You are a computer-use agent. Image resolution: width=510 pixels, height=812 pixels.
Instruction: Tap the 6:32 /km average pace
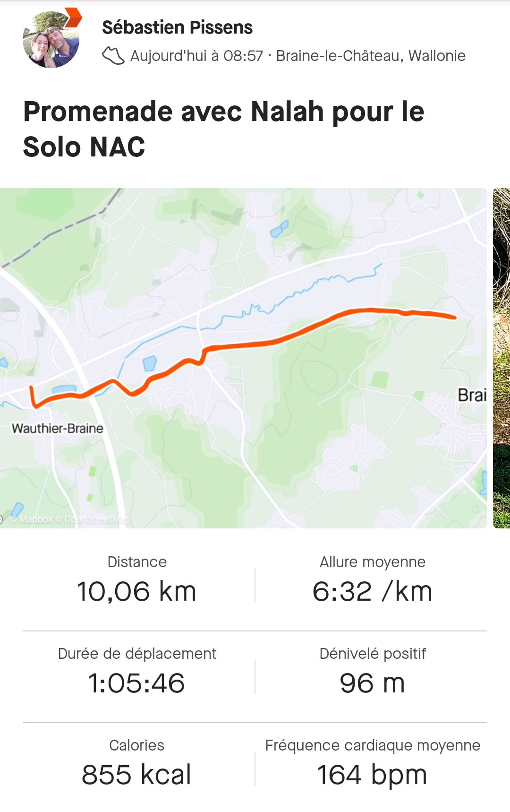372,591
